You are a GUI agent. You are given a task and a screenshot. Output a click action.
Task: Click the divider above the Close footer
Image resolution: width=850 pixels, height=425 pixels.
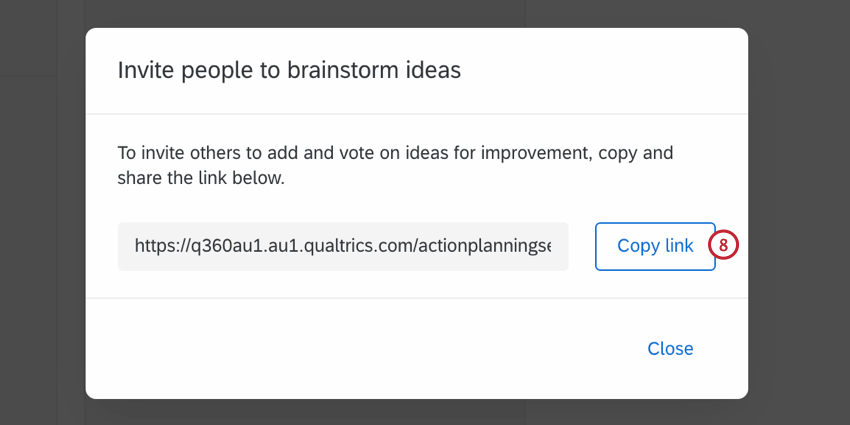point(416,298)
